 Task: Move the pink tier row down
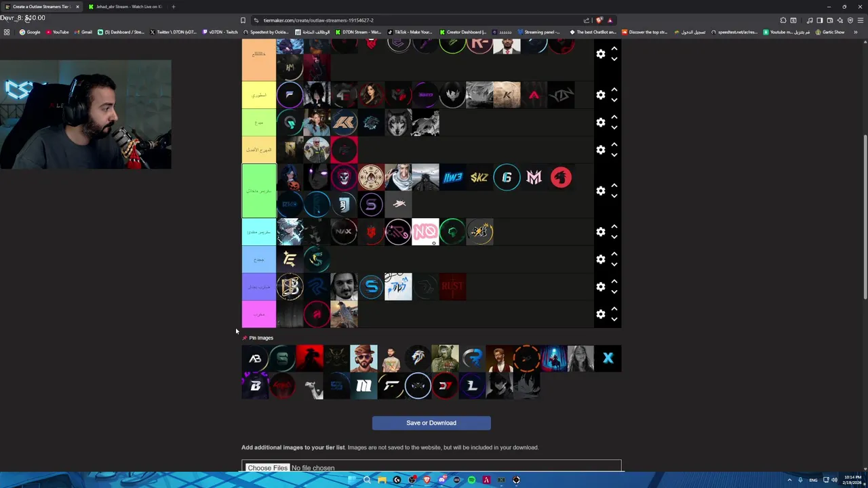(x=614, y=319)
